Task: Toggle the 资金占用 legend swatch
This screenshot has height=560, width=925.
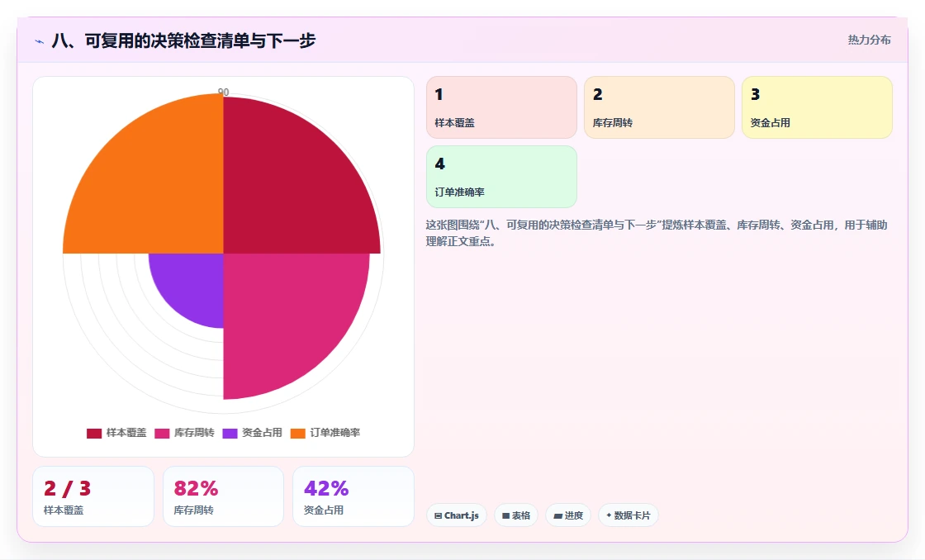Action: click(x=230, y=433)
